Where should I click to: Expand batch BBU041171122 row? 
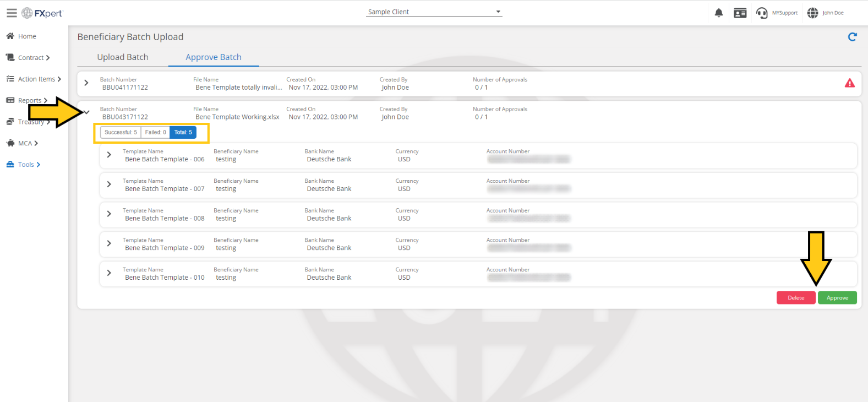tap(86, 83)
